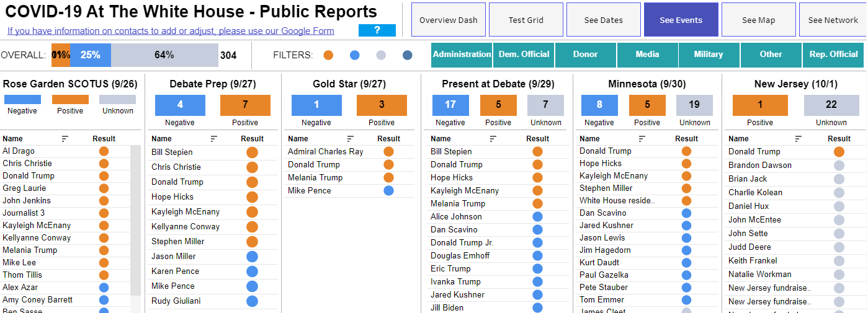
Task: Filter by Rep. Official category
Action: point(834,55)
